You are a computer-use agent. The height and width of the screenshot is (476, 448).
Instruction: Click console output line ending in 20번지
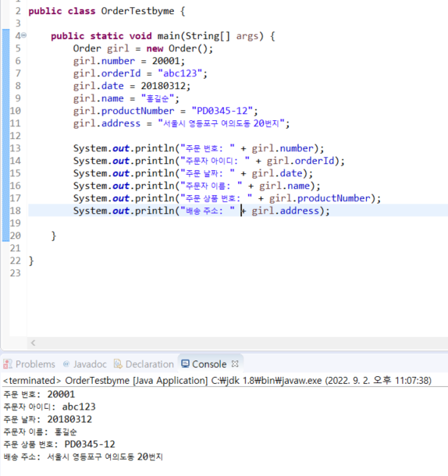[x=83, y=456]
